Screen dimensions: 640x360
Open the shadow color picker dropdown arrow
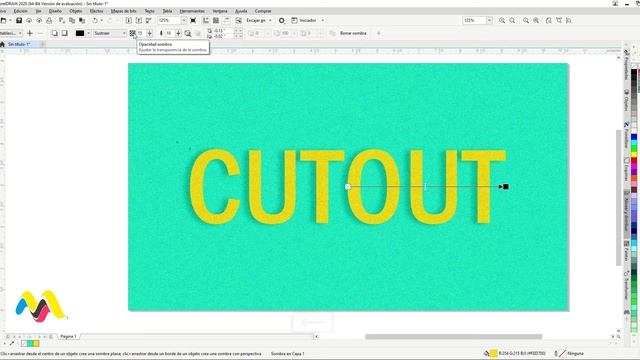88,33
